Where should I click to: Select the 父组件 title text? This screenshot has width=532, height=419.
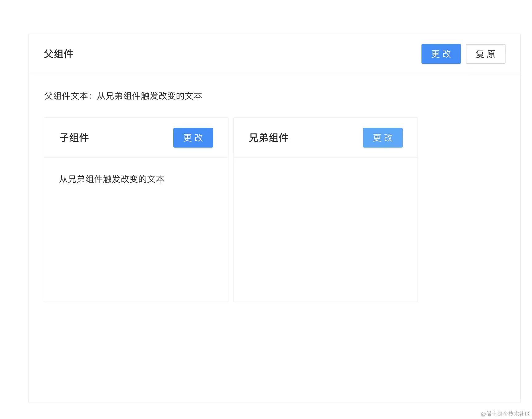(x=59, y=54)
